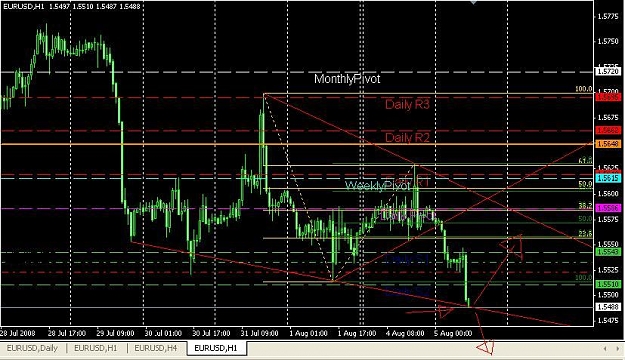Click the 31 Jul 09:00 time label
Viewport: 625px width, 360px height.
[x=259, y=333]
